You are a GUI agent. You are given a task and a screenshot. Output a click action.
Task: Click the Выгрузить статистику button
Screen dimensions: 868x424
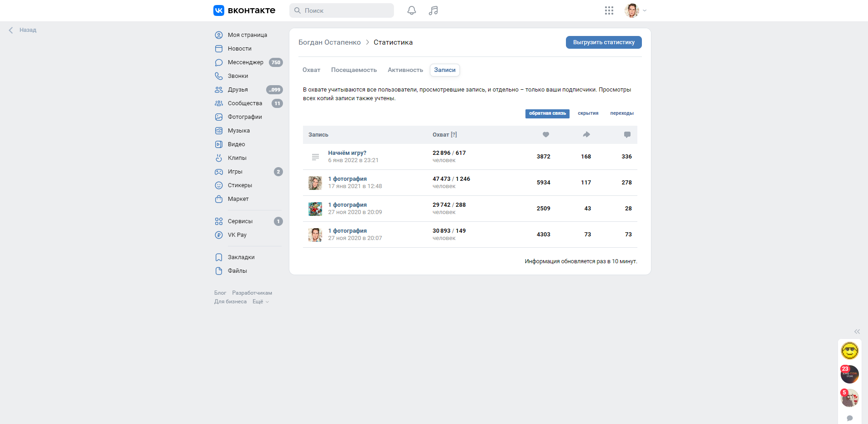603,42
